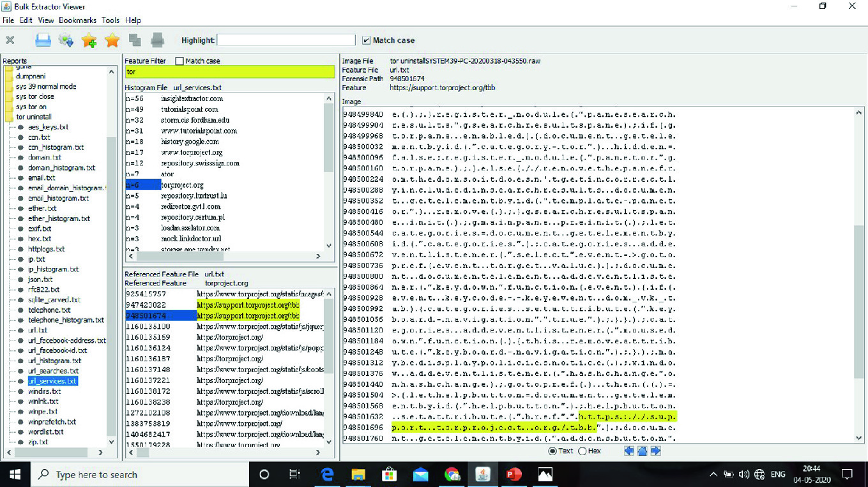Click the blue printer icon in toolbar
868x487 pixels.
point(43,41)
